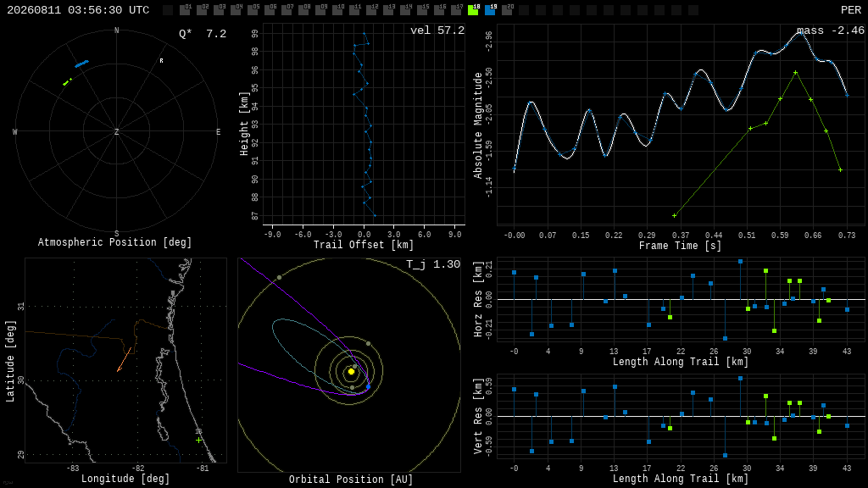
Task: Click the mass -2.46 readout
Action: pyautogui.click(x=831, y=30)
